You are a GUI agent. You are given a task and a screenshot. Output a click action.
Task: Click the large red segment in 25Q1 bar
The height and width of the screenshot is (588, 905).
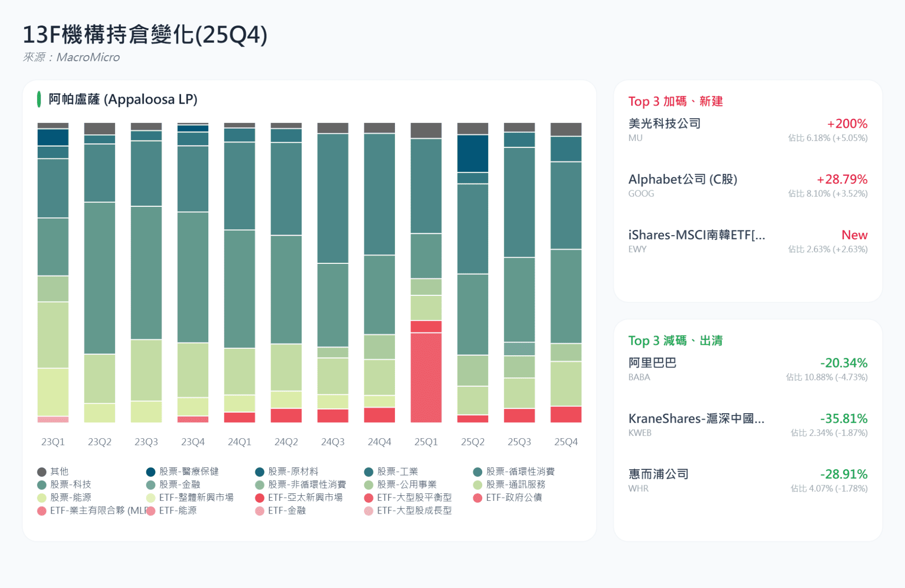[426, 377]
